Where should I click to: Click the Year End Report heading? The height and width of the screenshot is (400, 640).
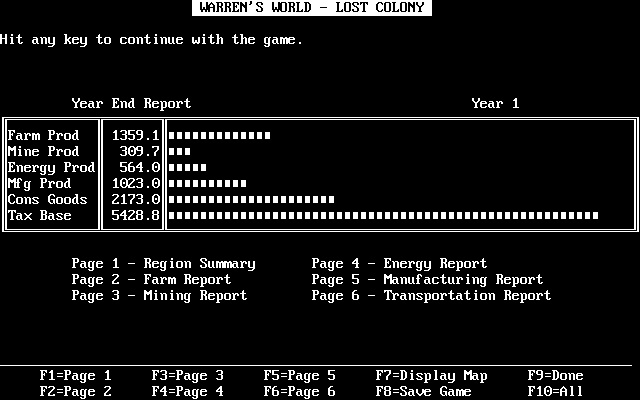131,104
